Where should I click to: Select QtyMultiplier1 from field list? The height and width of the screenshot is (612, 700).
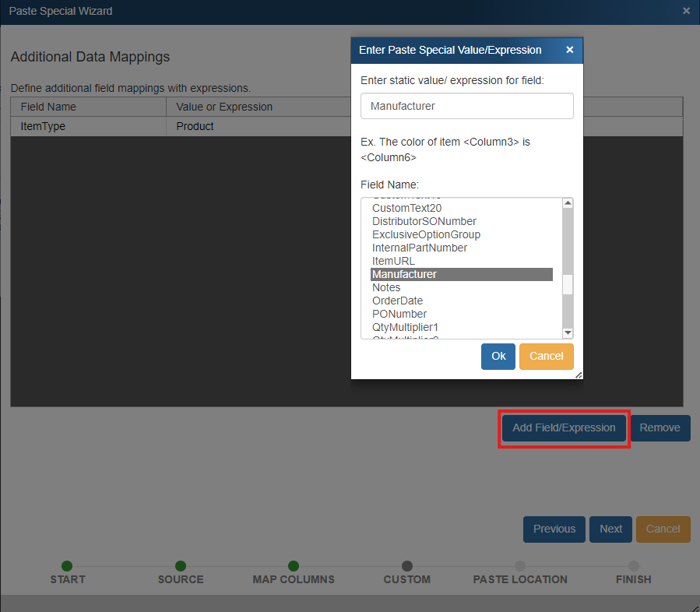405,327
